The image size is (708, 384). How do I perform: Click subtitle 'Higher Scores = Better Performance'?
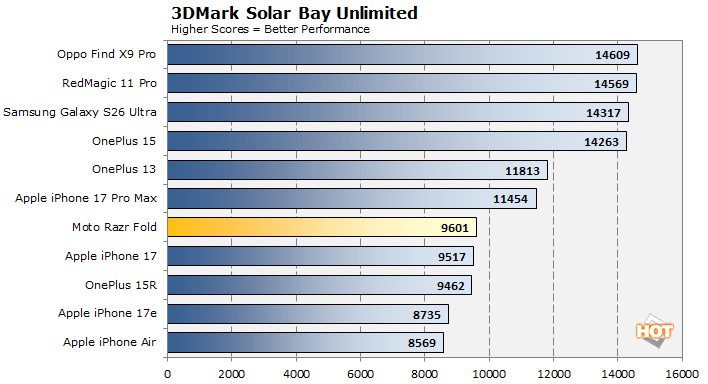click(270, 29)
